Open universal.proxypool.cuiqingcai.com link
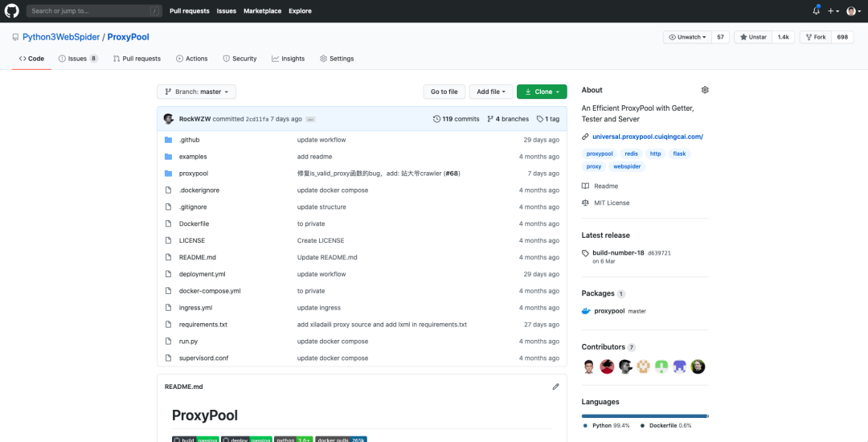The height and width of the screenshot is (442, 868). pyautogui.click(x=648, y=137)
